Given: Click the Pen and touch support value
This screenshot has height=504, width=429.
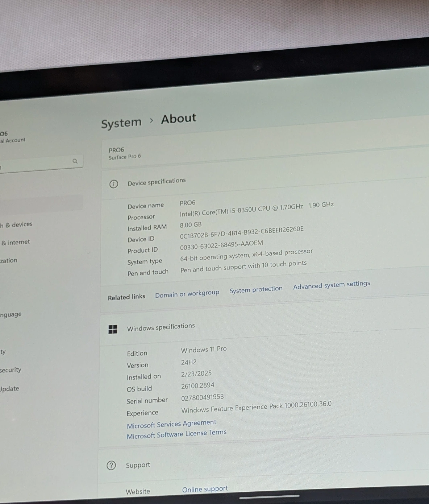Looking at the screenshot, I should click(x=243, y=267).
